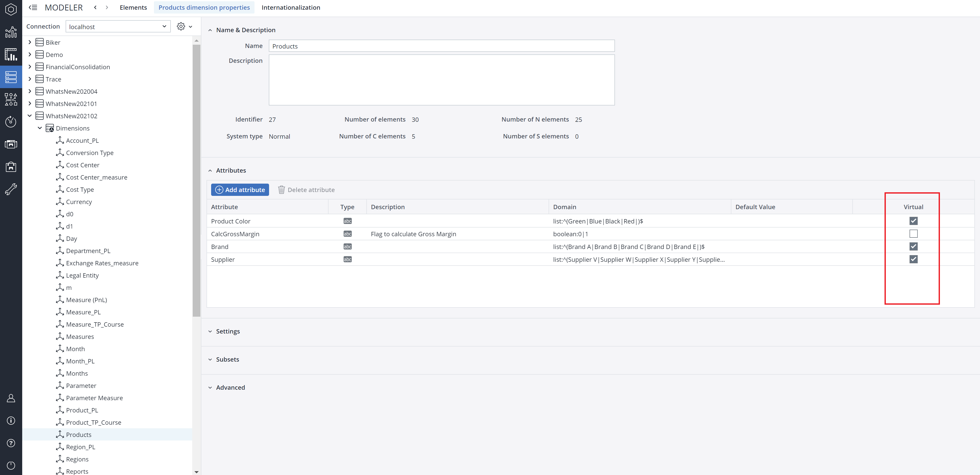The image size is (980, 475).
Task: Collapse the navigation panel toggle icon
Action: [x=33, y=7]
